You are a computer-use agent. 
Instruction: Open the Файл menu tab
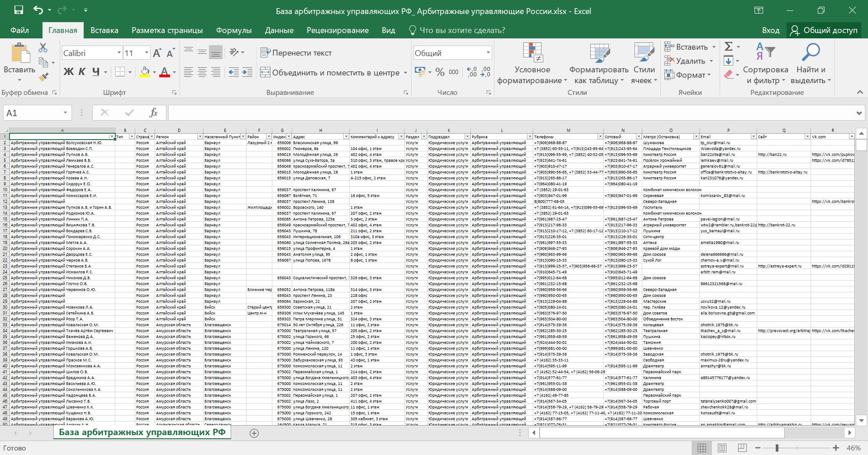[x=19, y=30]
